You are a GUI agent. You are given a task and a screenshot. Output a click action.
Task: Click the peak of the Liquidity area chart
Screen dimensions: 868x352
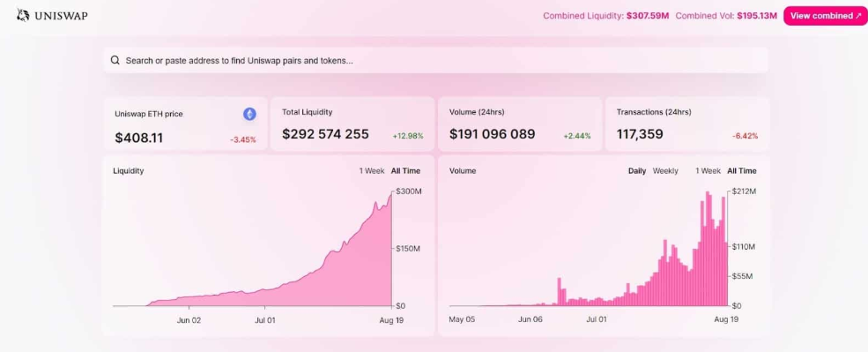tap(391, 194)
